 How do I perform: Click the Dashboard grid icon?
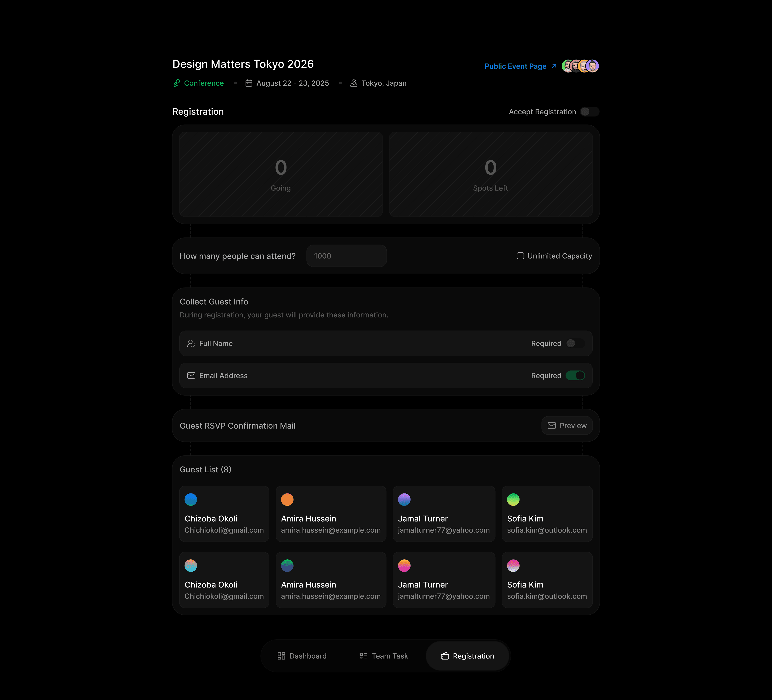(x=281, y=656)
